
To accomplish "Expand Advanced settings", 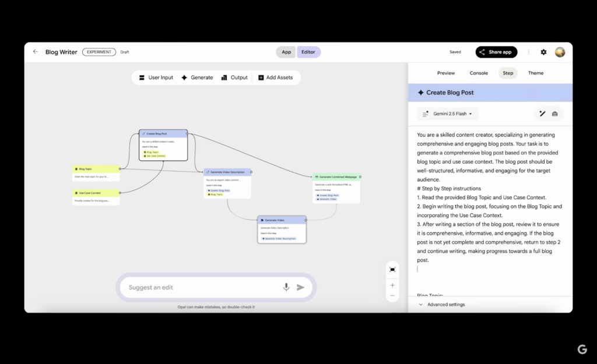I will click(442, 305).
